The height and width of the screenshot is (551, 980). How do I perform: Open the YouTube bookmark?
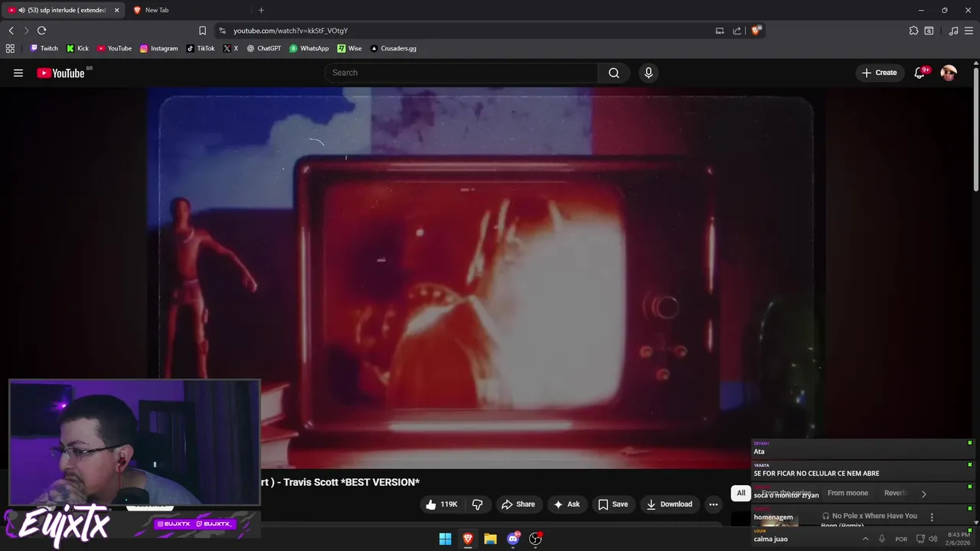point(114,48)
